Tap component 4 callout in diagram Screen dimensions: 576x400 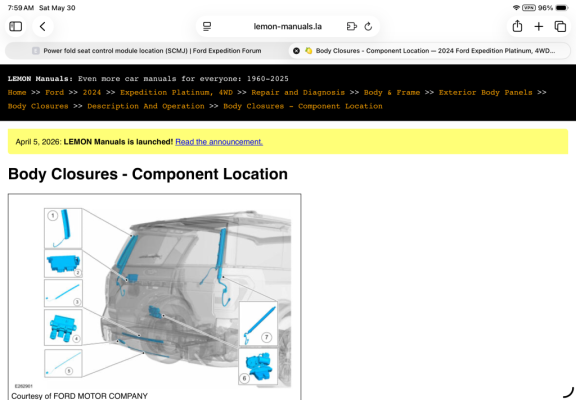[63, 327]
